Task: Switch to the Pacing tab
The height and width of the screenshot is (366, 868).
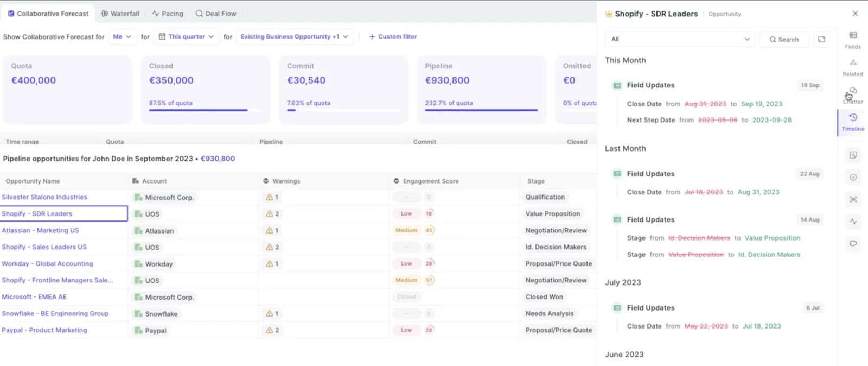Action: point(168,14)
